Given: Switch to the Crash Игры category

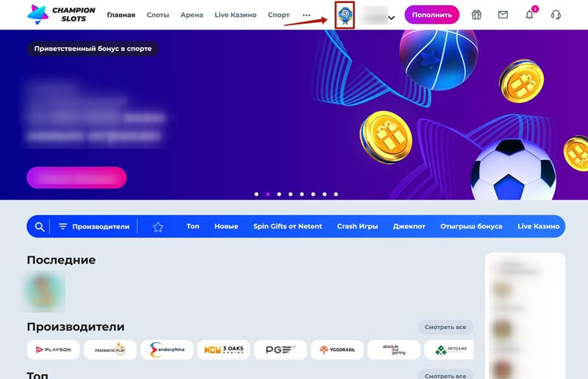Looking at the screenshot, I should click(357, 226).
